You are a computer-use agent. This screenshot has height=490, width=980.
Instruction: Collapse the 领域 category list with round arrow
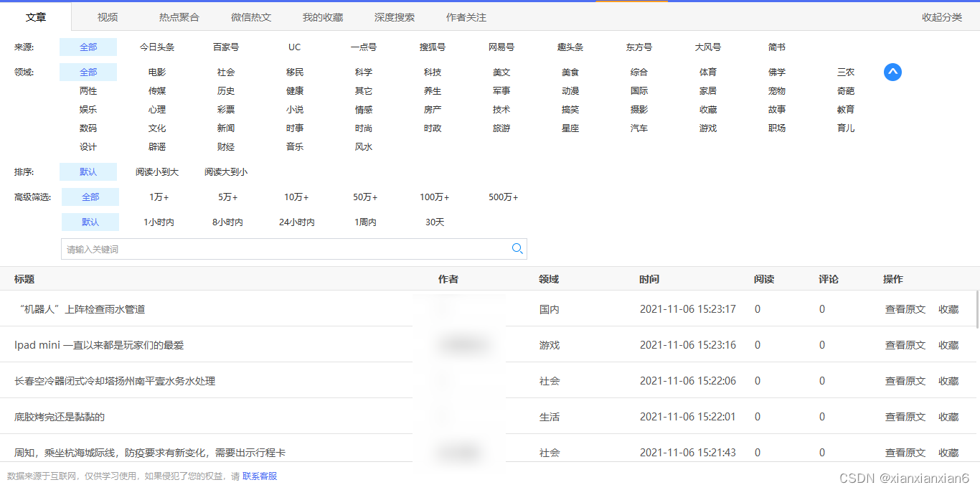pos(892,72)
